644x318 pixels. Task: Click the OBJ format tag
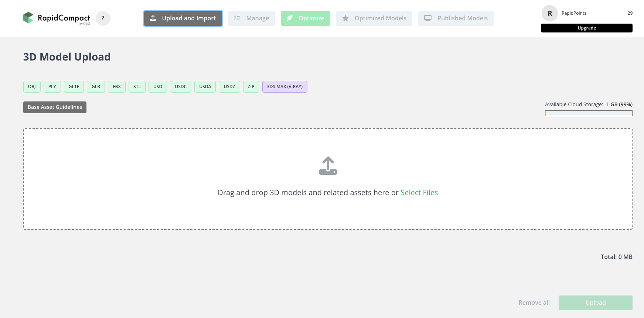(x=32, y=87)
